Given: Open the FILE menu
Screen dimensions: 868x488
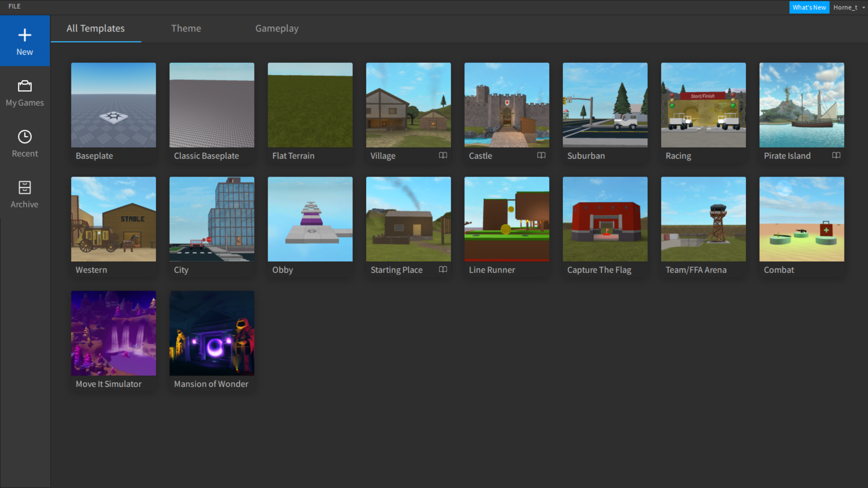Looking at the screenshot, I should pos(14,6).
